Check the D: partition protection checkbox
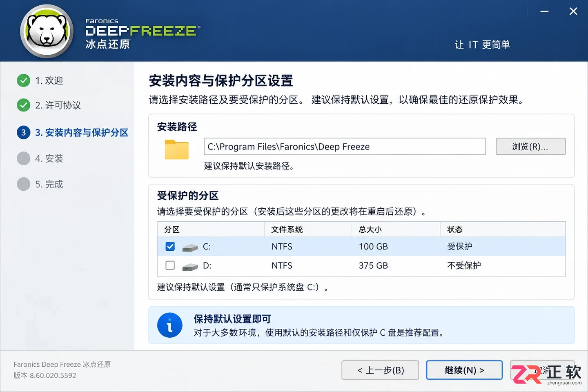 [x=170, y=265]
